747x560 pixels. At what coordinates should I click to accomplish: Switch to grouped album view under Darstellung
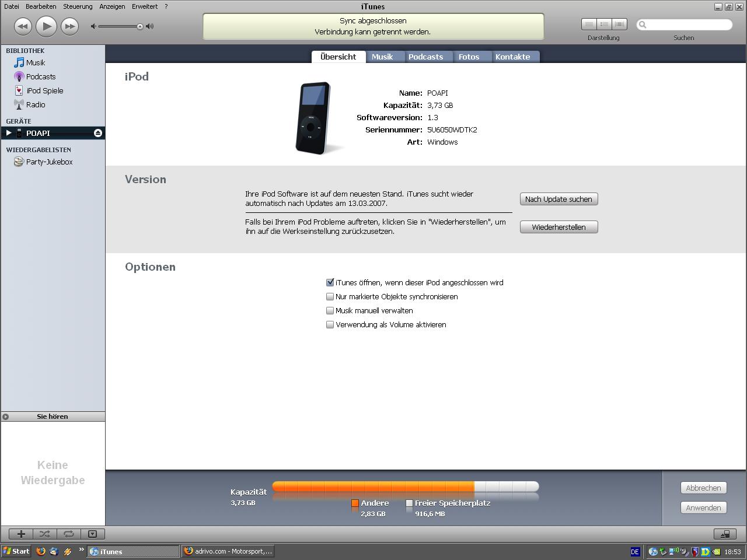tap(604, 24)
